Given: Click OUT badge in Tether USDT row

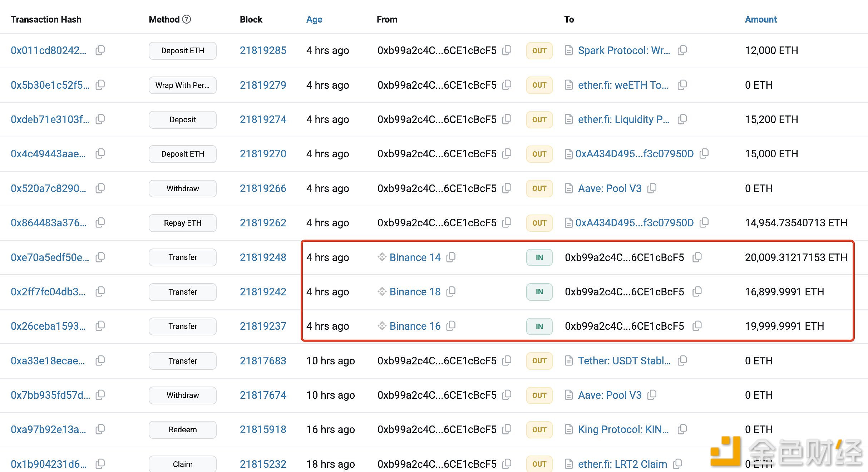Looking at the screenshot, I should [539, 361].
